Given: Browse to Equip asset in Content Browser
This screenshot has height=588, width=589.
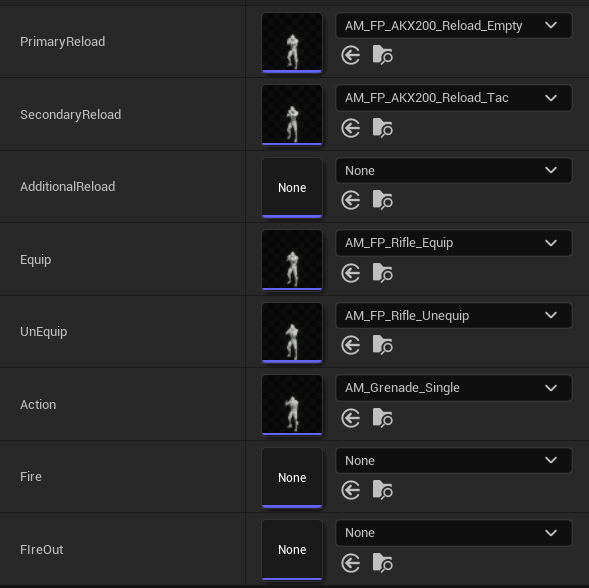Looking at the screenshot, I should coord(382,273).
